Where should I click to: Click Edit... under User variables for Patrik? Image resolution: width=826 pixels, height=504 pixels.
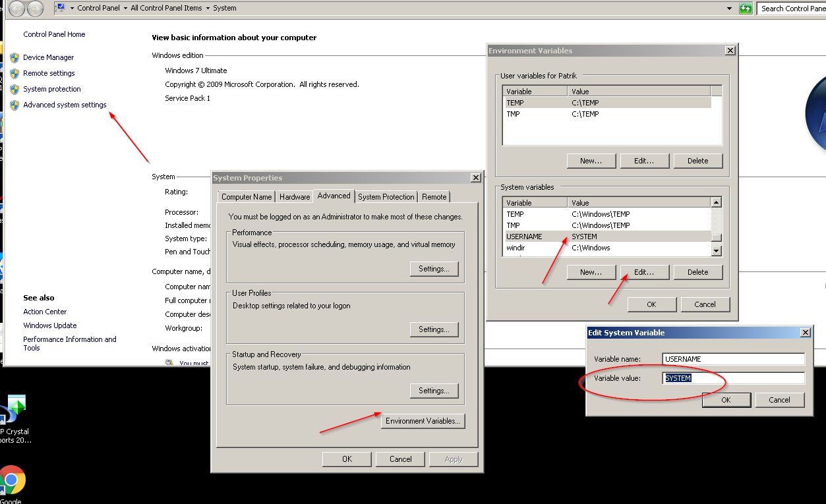(644, 161)
